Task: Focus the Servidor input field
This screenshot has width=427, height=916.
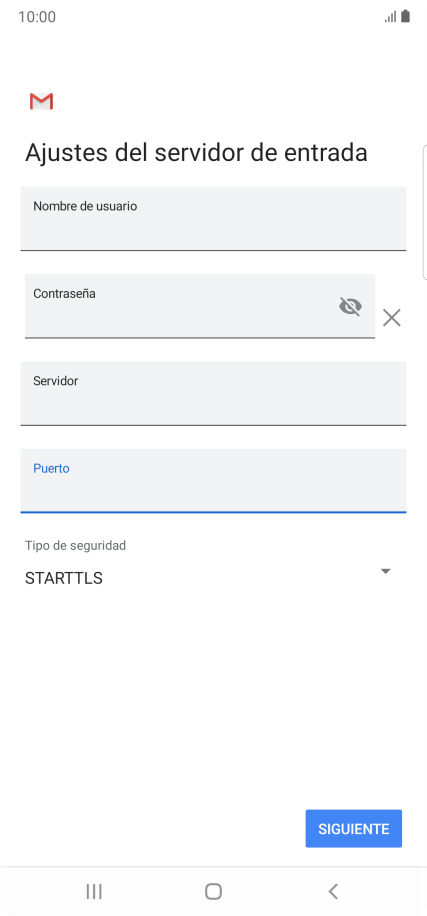Action: pyautogui.click(x=213, y=393)
